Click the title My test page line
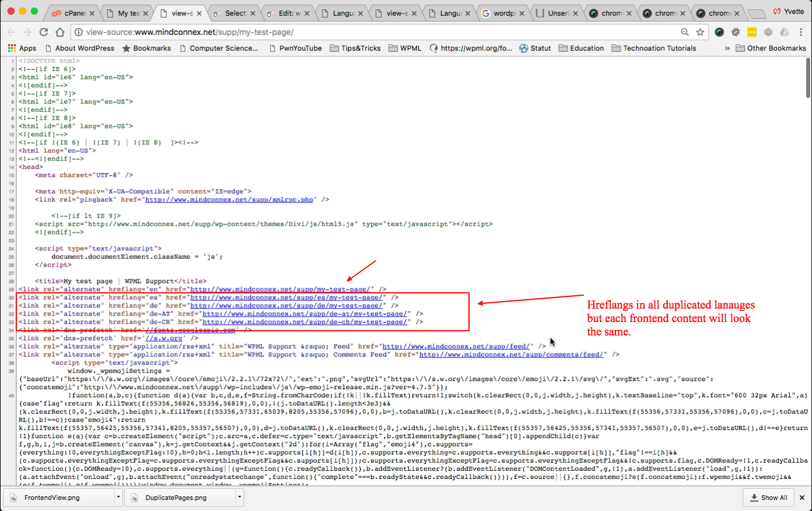The image size is (812, 511). tap(120, 281)
